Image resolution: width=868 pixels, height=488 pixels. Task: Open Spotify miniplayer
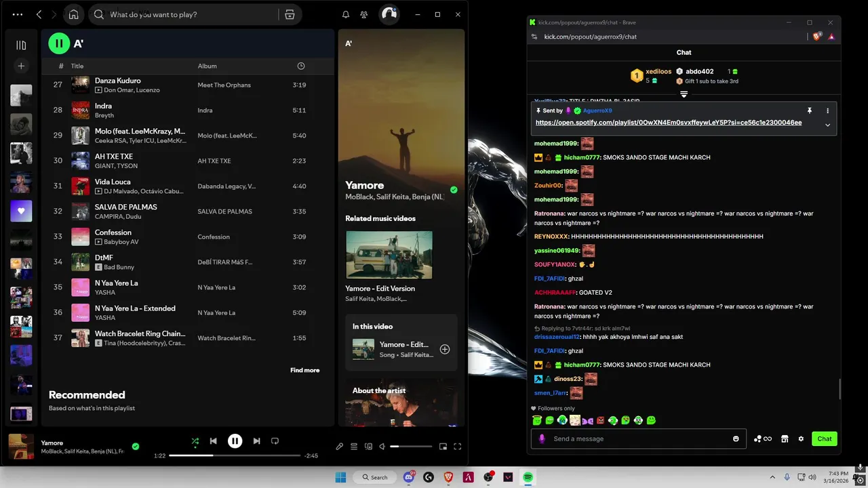[443, 447]
